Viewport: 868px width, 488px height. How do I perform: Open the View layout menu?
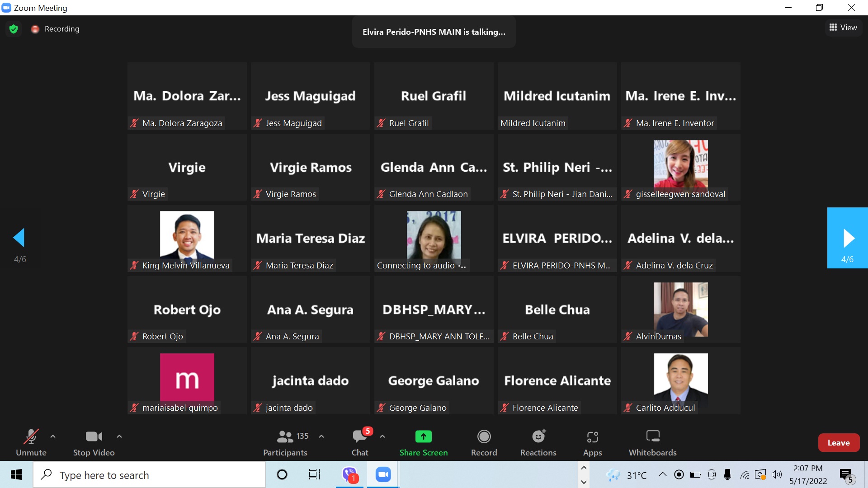pyautogui.click(x=843, y=28)
